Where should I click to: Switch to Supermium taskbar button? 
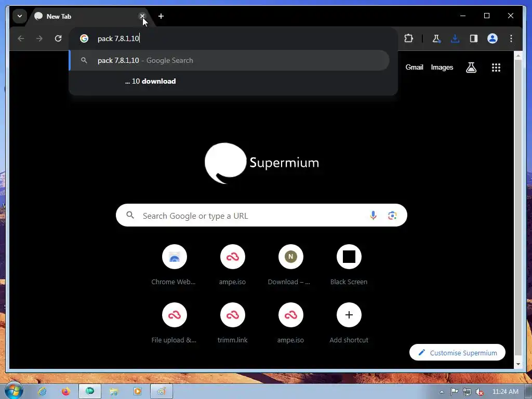[x=90, y=392]
